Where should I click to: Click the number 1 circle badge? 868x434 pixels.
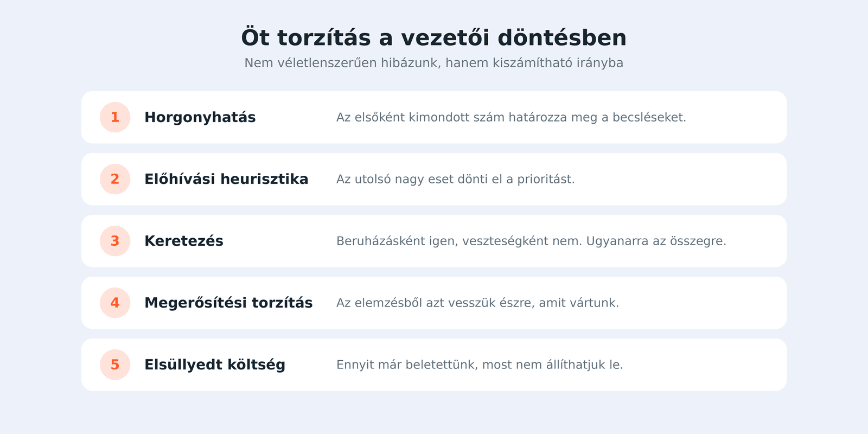[115, 117]
